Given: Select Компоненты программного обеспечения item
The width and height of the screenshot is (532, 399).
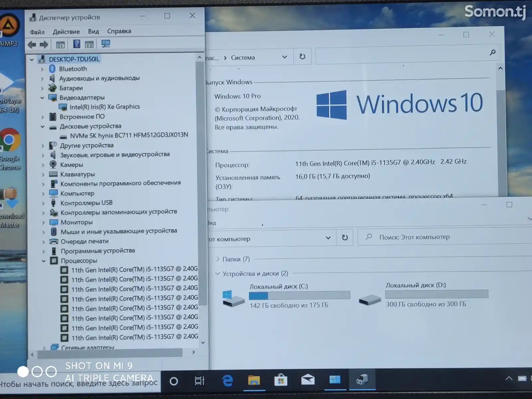Looking at the screenshot, I should tap(120, 183).
